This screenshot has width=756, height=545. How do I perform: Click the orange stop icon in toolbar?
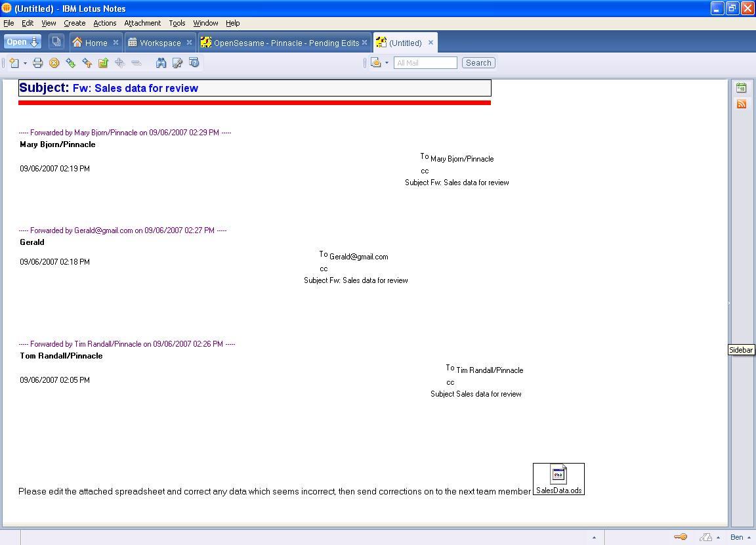(54, 63)
